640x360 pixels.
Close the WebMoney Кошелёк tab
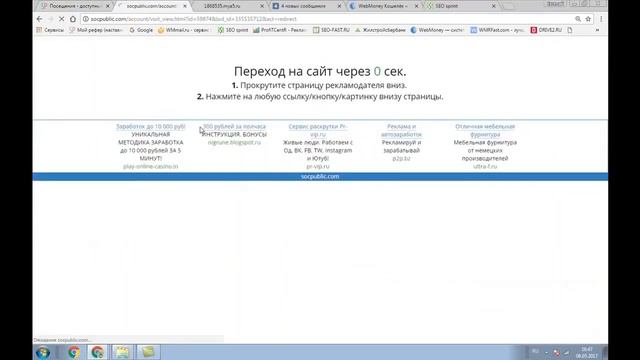[x=416, y=6]
